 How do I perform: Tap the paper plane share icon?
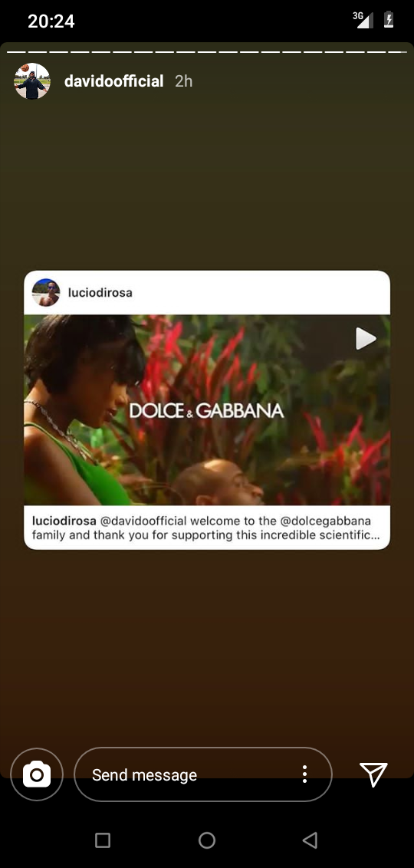373,774
